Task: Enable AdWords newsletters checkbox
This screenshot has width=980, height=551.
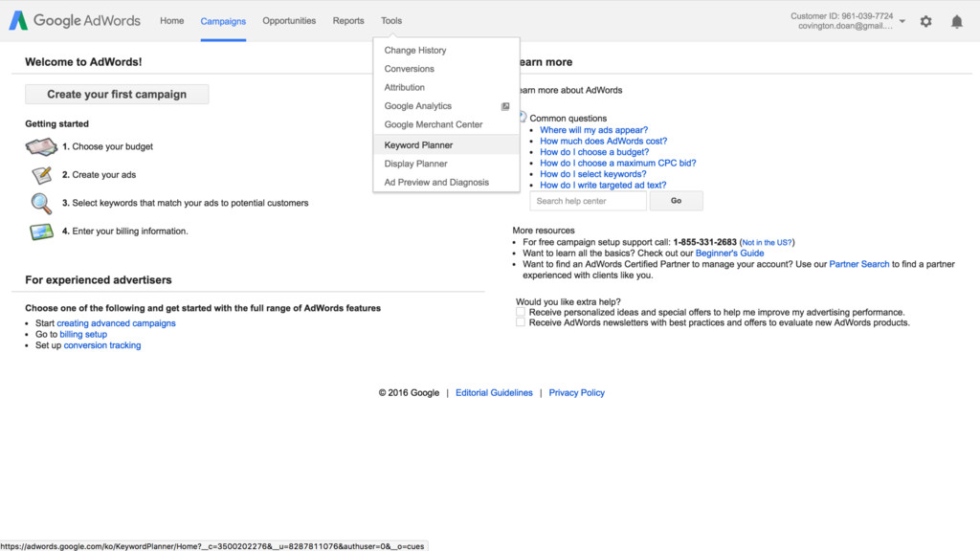Action: coord(520,322)
